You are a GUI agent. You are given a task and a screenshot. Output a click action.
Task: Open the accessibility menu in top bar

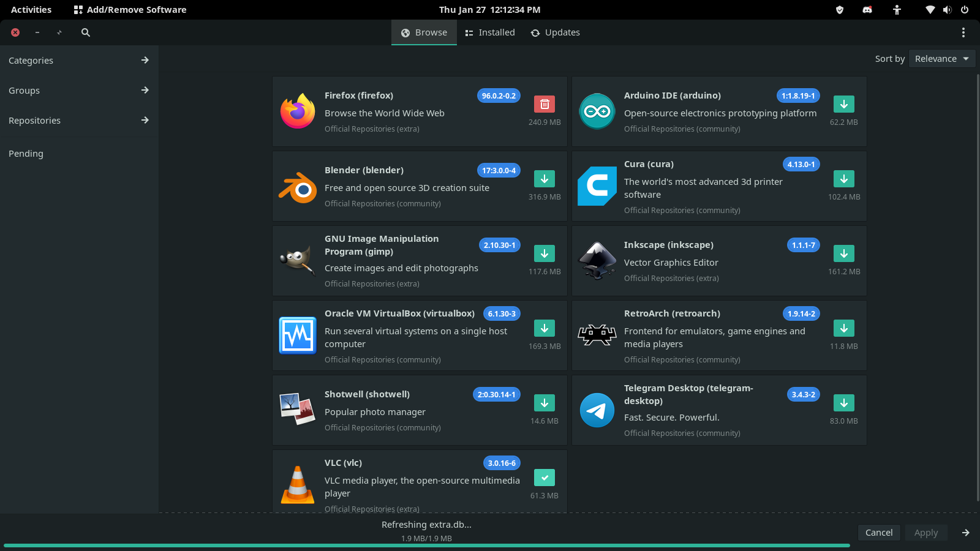coord(897,10)
